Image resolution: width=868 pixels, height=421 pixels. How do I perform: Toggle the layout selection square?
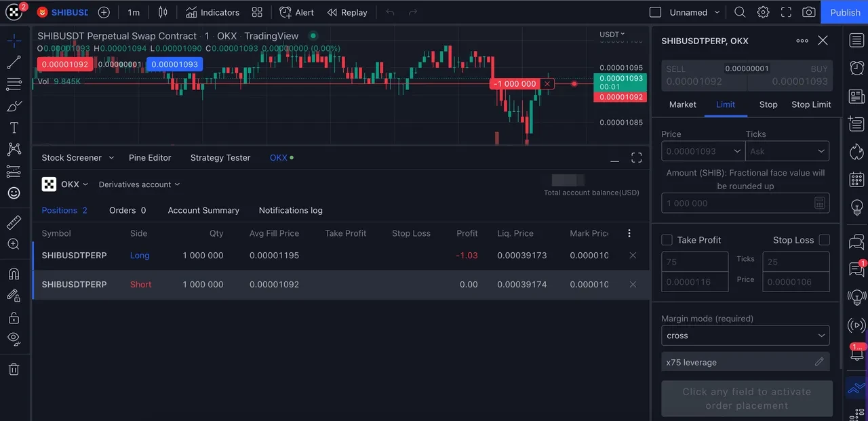pos(655,12)
